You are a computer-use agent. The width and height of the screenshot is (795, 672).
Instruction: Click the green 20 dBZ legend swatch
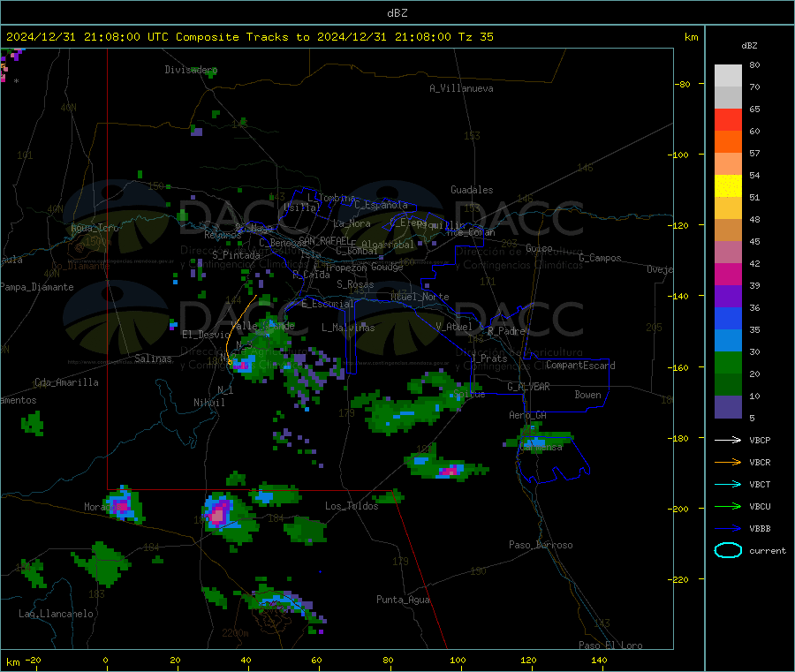coord(728,362)
